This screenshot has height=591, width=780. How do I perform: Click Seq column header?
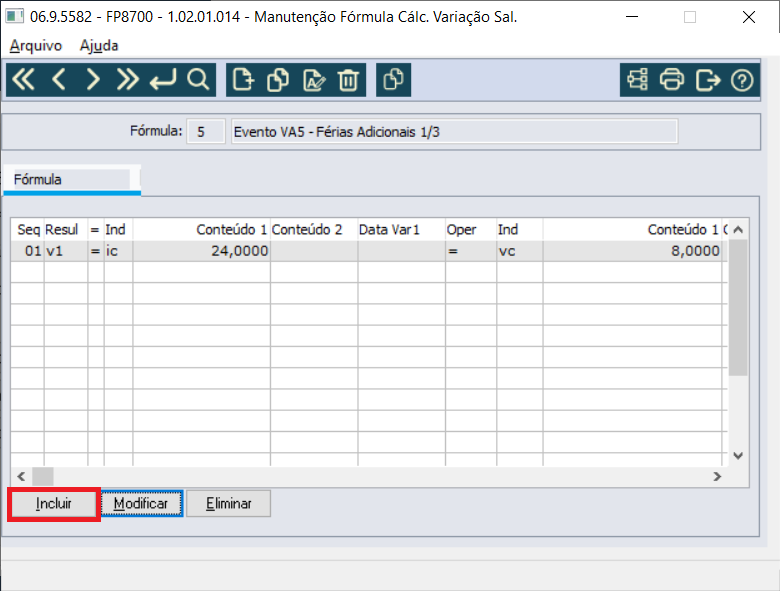[28, 230]
